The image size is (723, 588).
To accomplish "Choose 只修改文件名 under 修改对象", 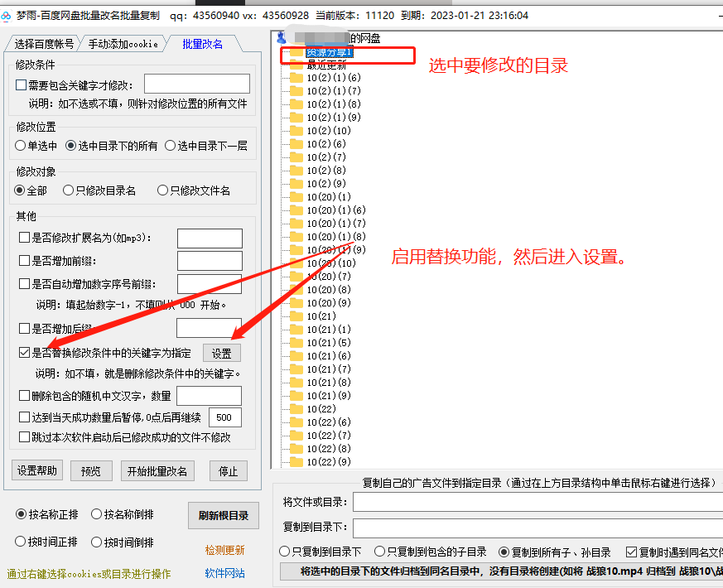I will 163,190.
